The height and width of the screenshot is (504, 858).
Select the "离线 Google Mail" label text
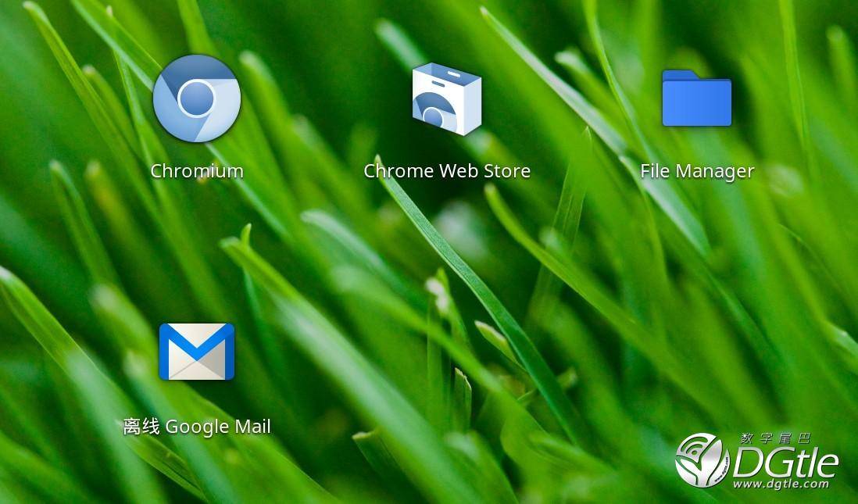(197, 427)
